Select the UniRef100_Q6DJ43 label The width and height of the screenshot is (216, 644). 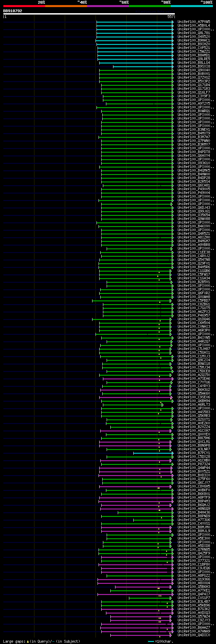click(194, 207)
